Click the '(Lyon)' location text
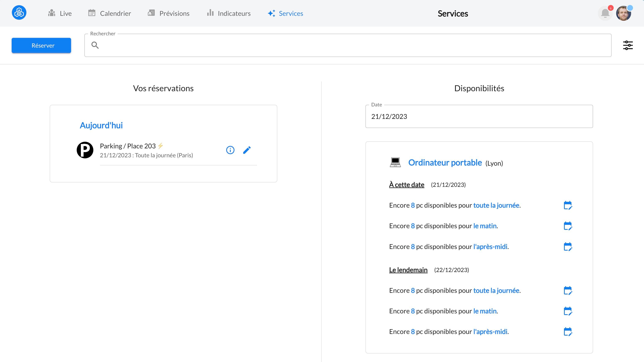Screen dimensions: 644x362 494,163
